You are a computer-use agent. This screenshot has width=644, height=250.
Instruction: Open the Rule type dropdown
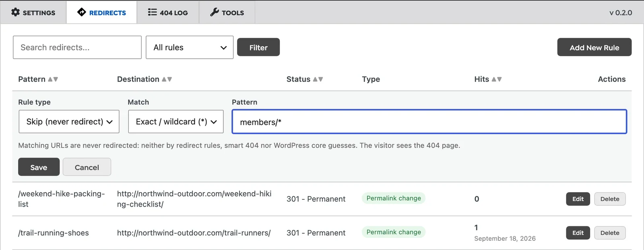pos(69,121)
